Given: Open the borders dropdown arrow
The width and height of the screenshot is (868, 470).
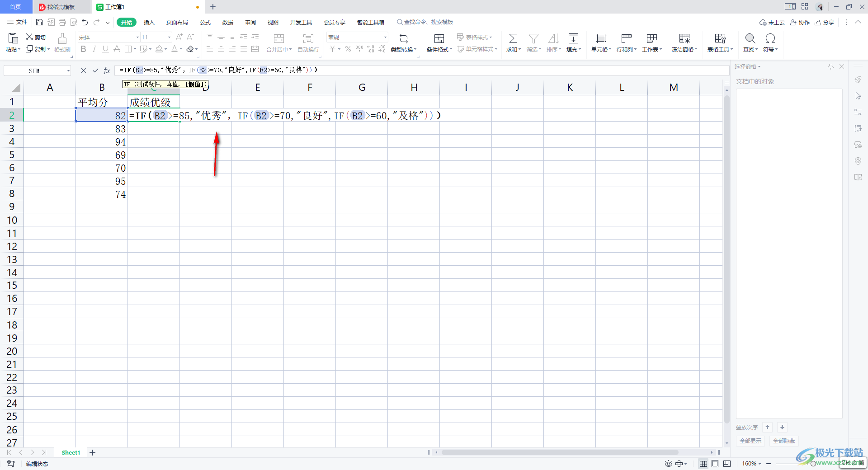Looking at the screenshot, I should [135, 49].
